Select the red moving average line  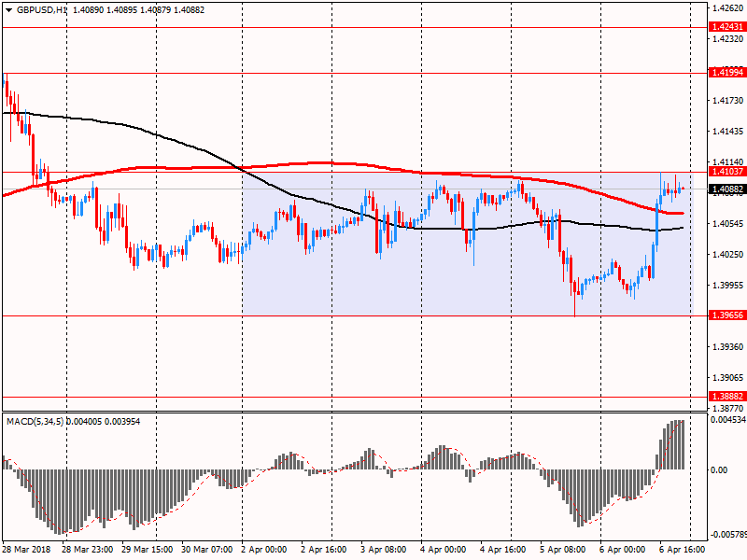(x=333, y=163)
